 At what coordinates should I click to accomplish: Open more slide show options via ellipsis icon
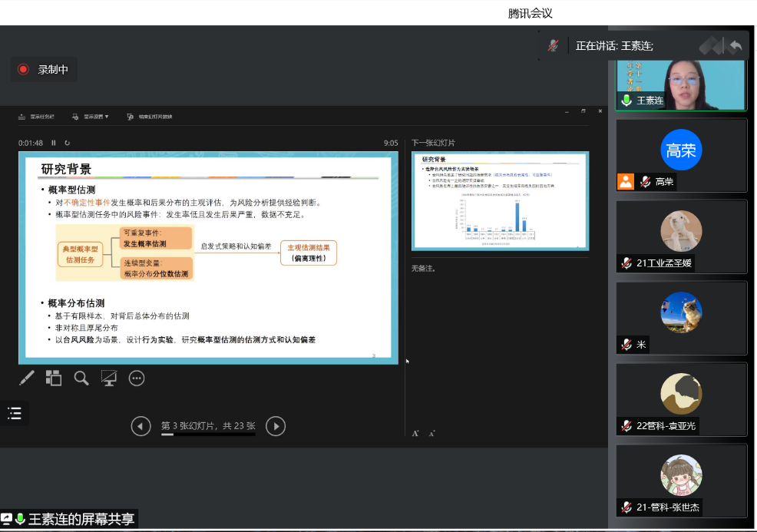pos(136,378)
